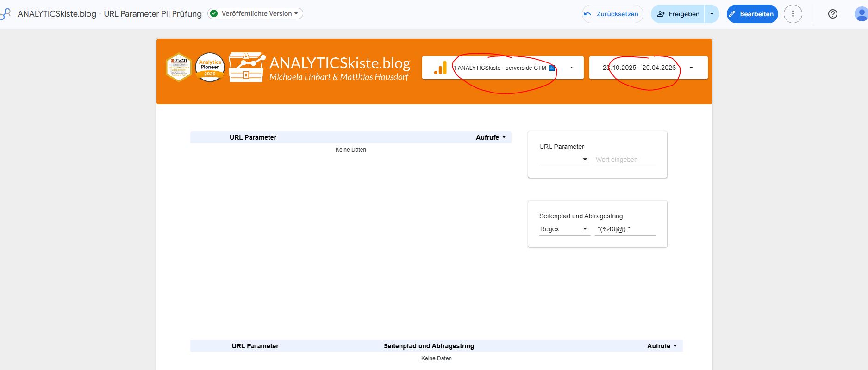This screenshot has width=868, height=370.
Task: Click Michaela Linhart & Matthias Hausdorf subtitle
Action: pyautogui.click(x=339, y=77)
